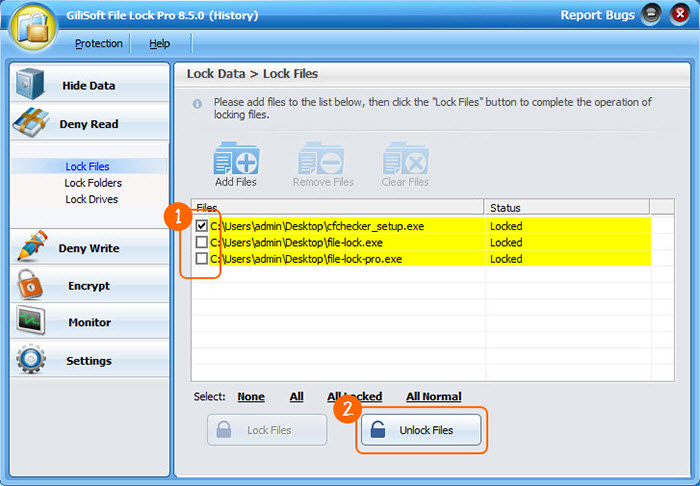The height and width of the screenshot is (486, 700).
Task: Click the All selection link
Action: [x=296, y=397]
